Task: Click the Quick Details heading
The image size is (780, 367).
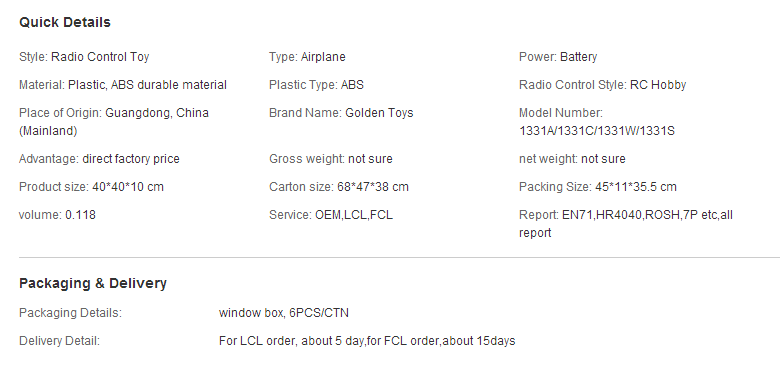Action: pos(65,22)
